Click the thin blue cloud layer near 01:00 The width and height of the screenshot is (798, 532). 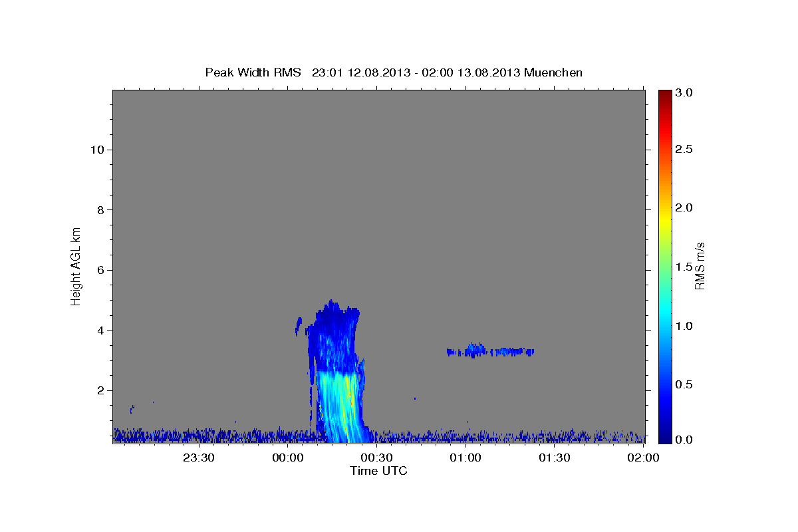click(490, 350)
